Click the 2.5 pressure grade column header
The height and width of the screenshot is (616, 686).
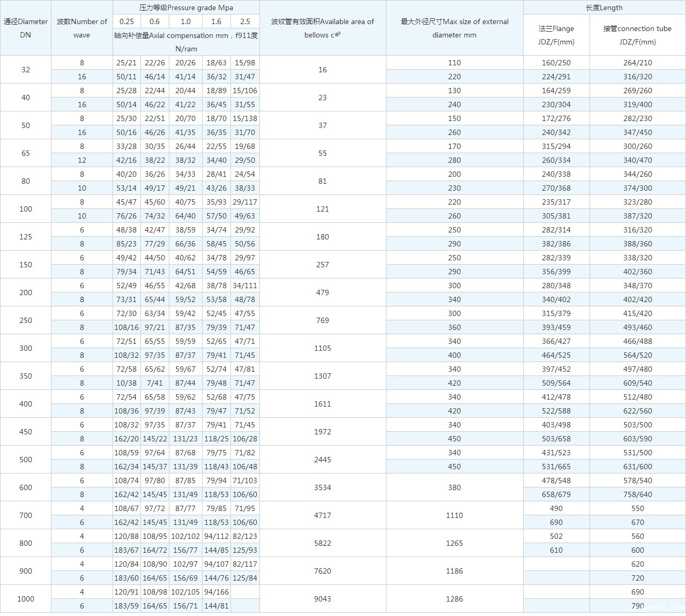coord(245,21)
